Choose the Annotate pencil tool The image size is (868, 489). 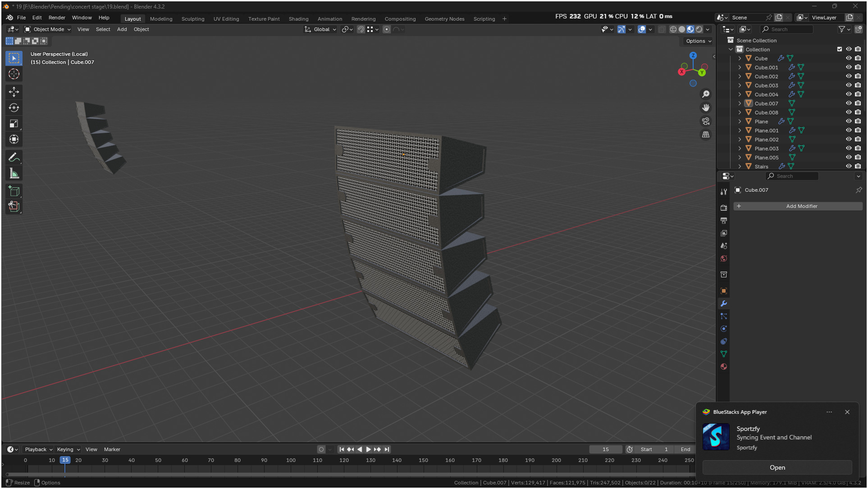[14, 158]
